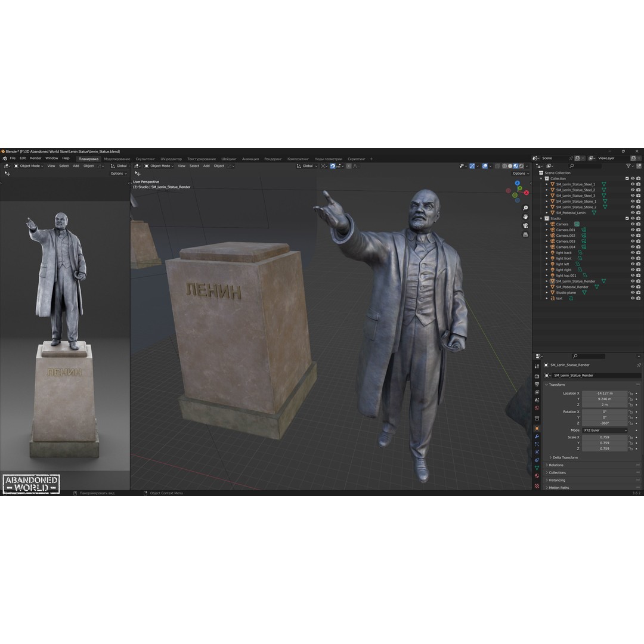Switch to wireframe viewport shading

tap(505, 166)
